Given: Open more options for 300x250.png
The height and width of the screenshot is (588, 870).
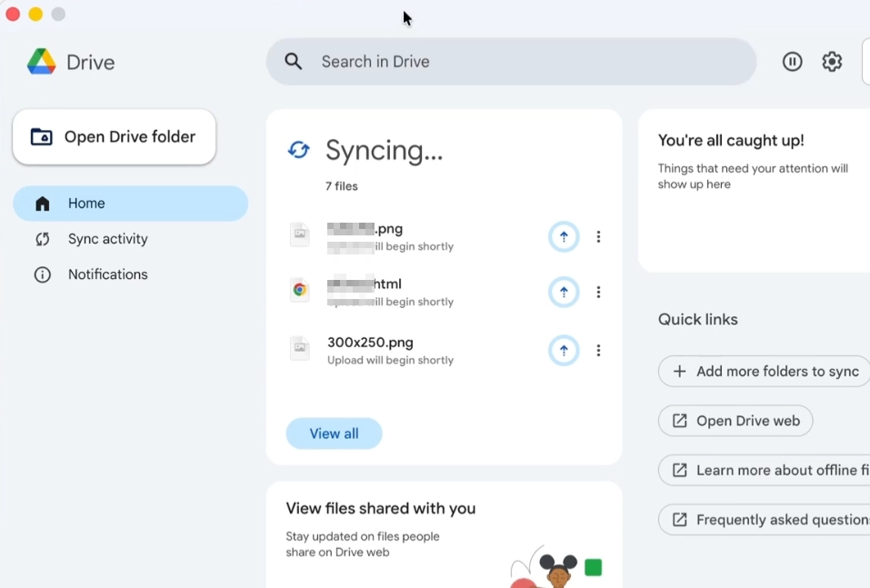Looking at the screenshot, I should 598,351.
